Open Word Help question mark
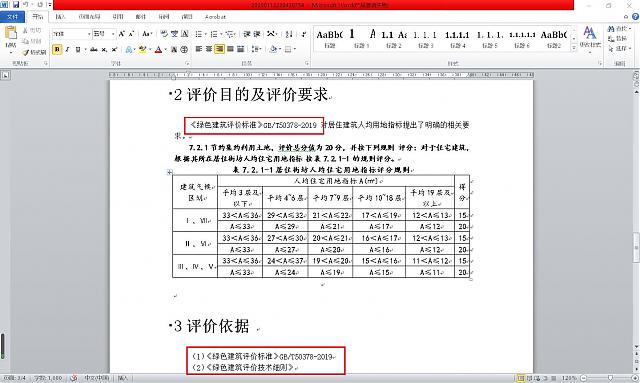This screenshot has height=383, width=640. pos(635,17)
